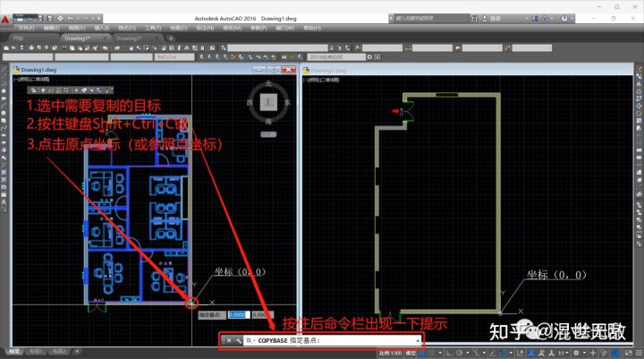
Task: Click the ViewCube top face 上
Action: point(268,101)
